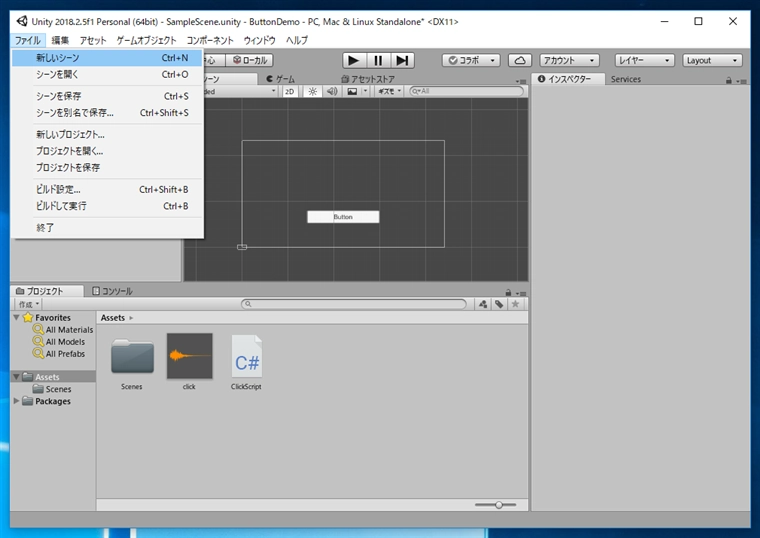The width and height of the screenshot is (760, 538).
Task: Open the Scenes folder icon in Assets
Action: [x=132, y=357]
